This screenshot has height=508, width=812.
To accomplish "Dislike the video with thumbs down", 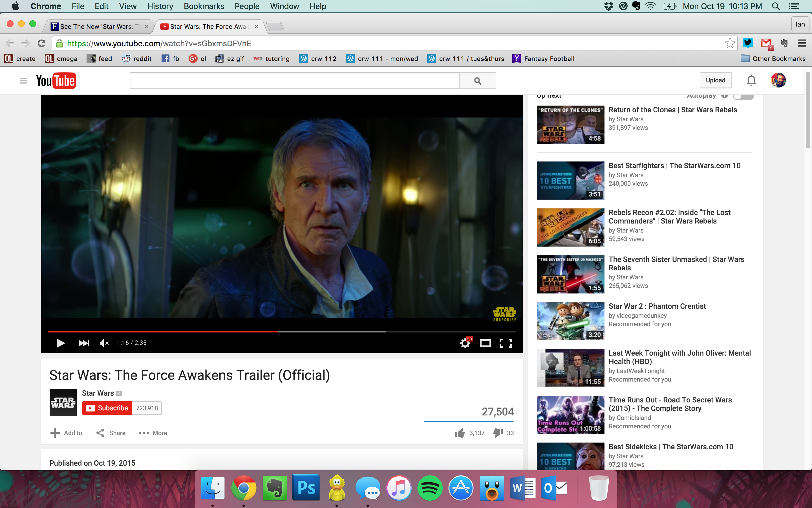I will point(498,433).
